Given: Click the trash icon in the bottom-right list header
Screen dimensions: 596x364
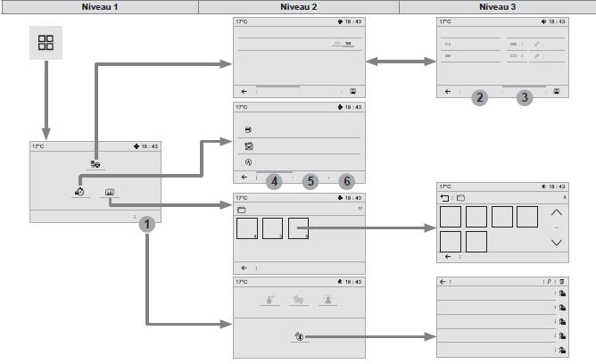Looking at the screenshot, I should (562, 282).
